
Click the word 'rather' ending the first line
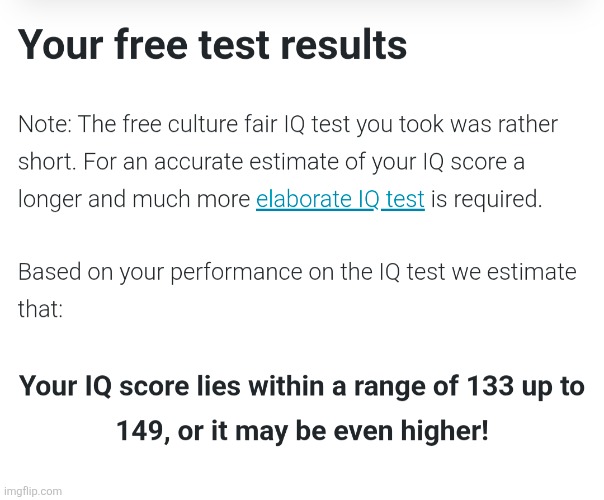528,124
